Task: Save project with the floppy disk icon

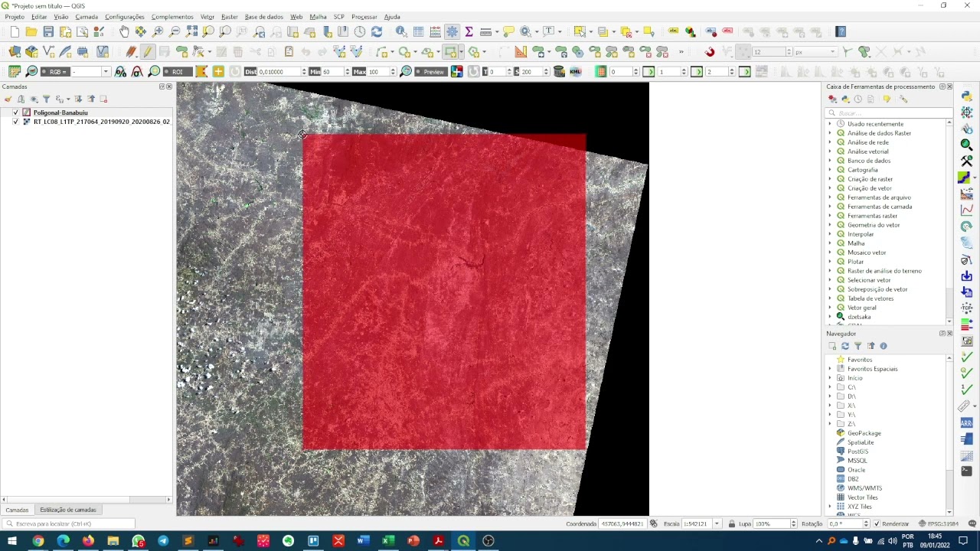Action: [48, 31]
